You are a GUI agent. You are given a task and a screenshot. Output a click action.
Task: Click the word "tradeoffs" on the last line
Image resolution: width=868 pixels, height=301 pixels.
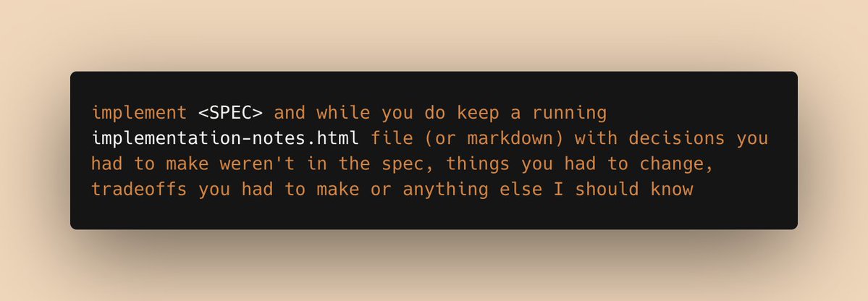click(x=139, y=190)
